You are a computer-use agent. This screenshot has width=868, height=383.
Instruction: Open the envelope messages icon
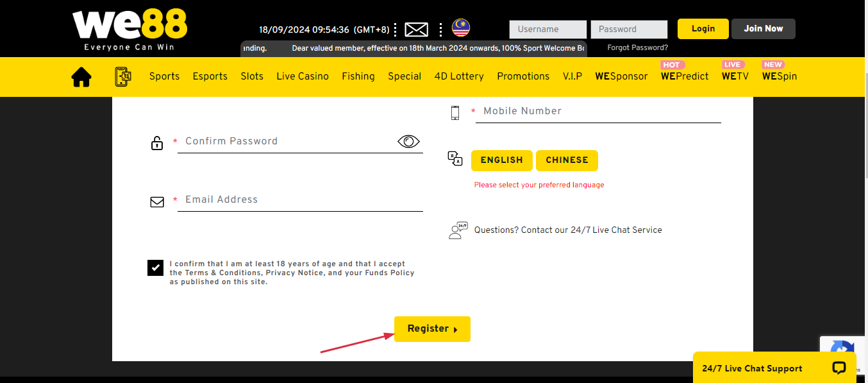417,30
